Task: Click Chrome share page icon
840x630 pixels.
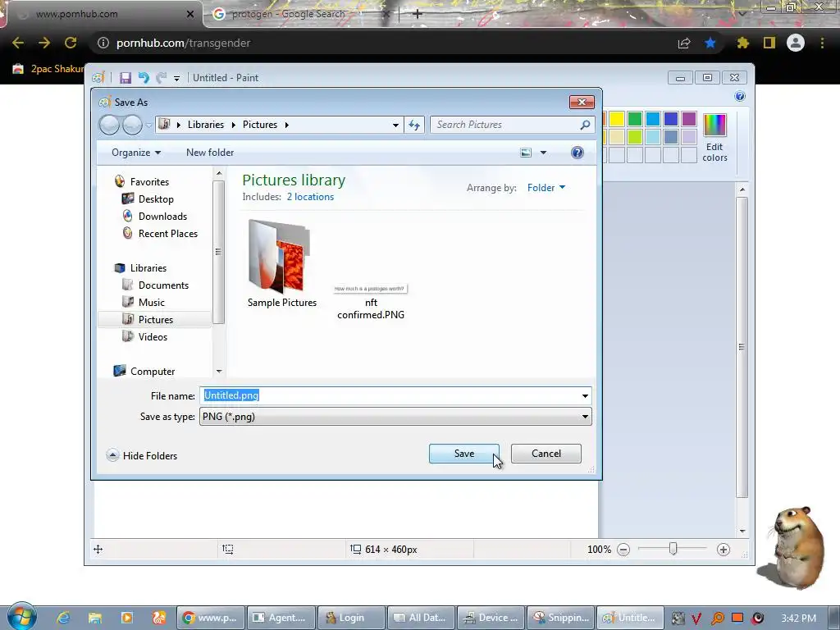Action: 684,43
